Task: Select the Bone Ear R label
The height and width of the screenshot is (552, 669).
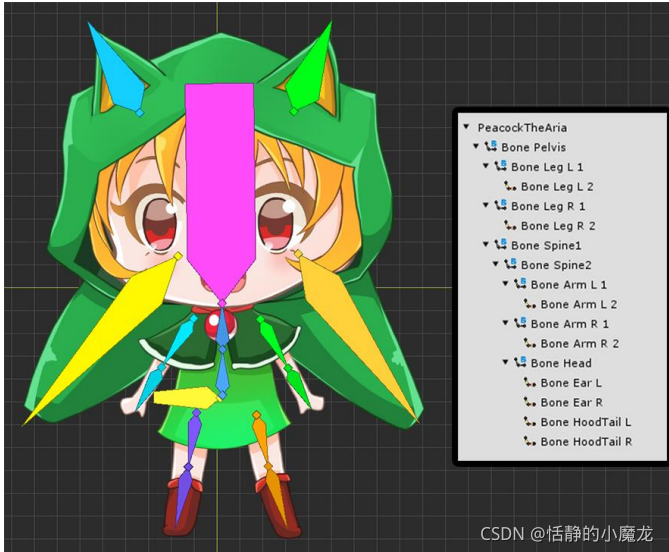Action: (x=572, y=402)
